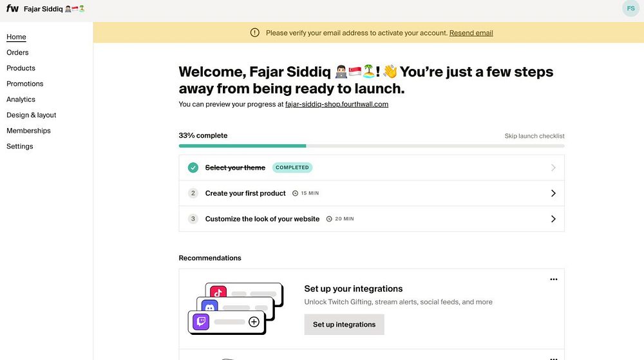Click the Twitch integration icon

click(201, 321)
